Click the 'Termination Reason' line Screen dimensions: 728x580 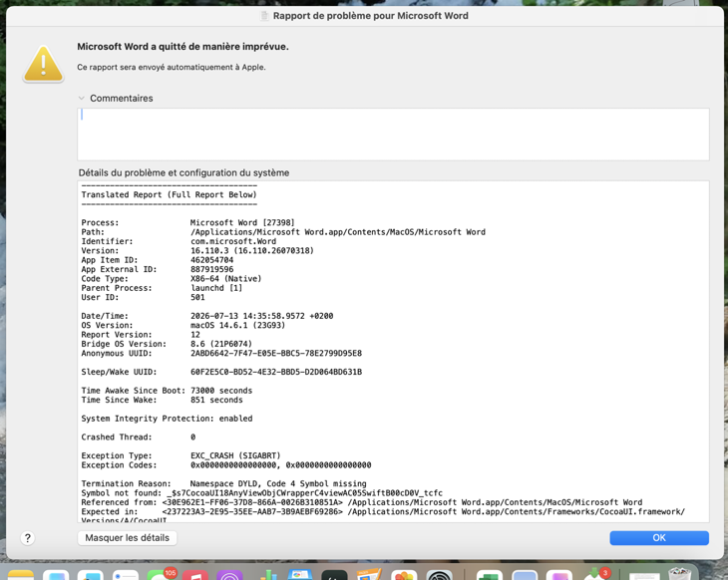click(x=223, y=483)
